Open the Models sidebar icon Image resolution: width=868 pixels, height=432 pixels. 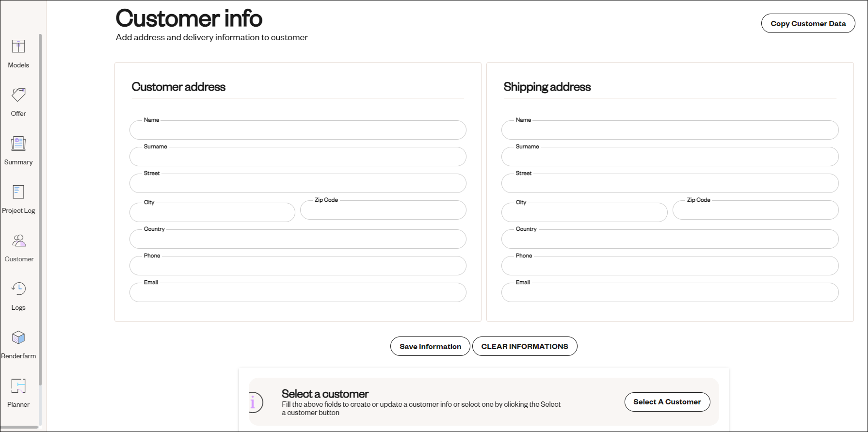point(18,47)
